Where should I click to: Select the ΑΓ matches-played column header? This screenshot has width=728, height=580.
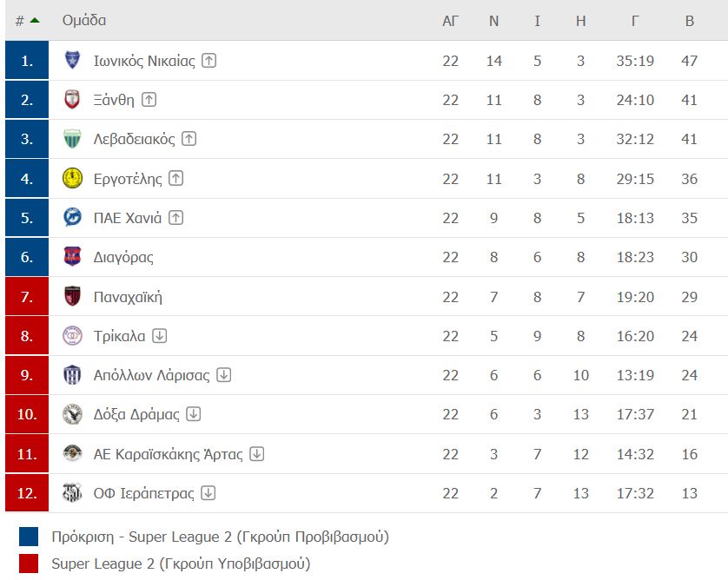450,21
